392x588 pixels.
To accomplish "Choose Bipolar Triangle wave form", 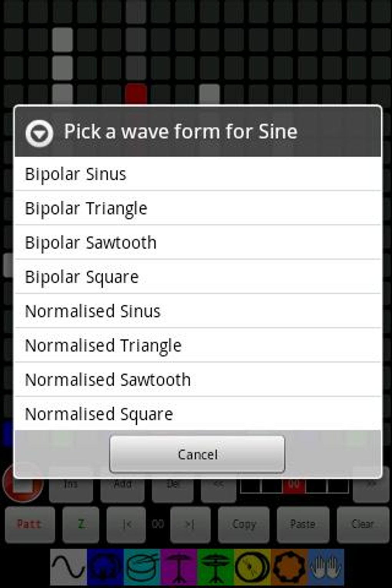I will click(198, 208).
